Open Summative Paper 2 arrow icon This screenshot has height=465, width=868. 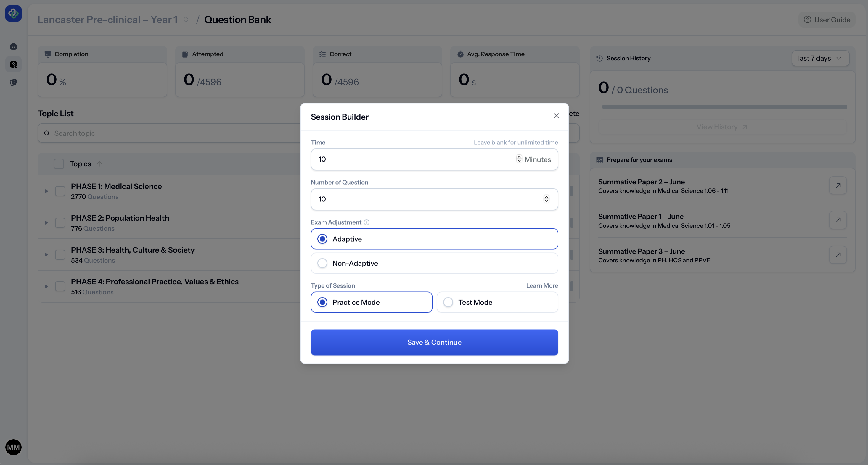pos(838,185)
